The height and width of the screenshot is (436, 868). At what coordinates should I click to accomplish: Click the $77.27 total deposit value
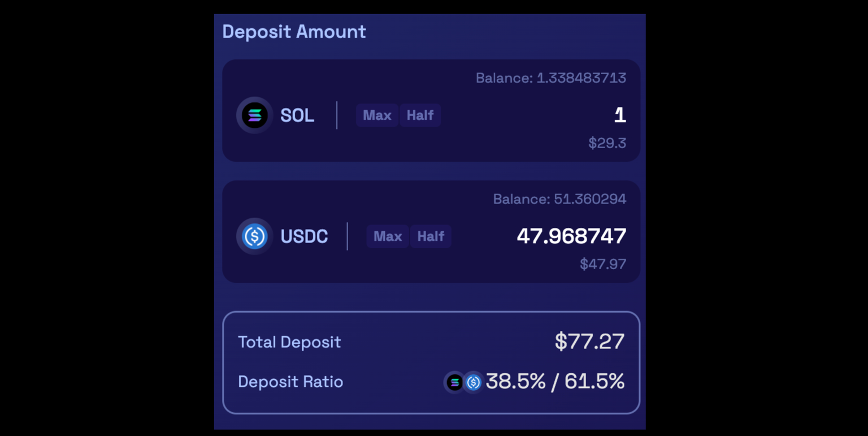[589, 342]
